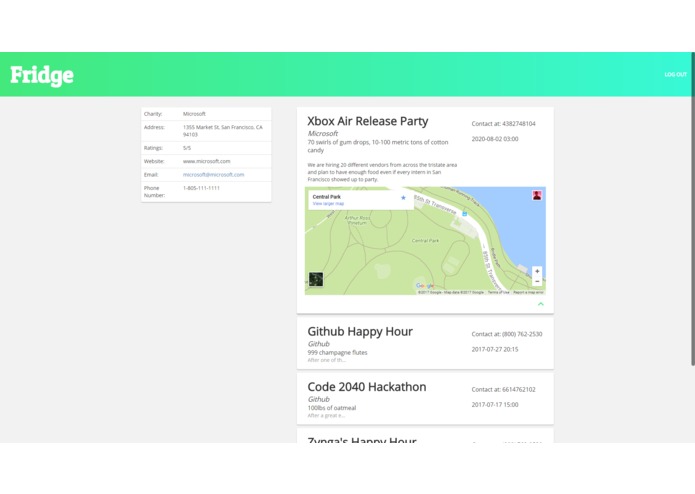The width and height of the screenshot is (695, 494).
Task: Open the Code 2040 Hackathon card
Action: coord(425,399)
